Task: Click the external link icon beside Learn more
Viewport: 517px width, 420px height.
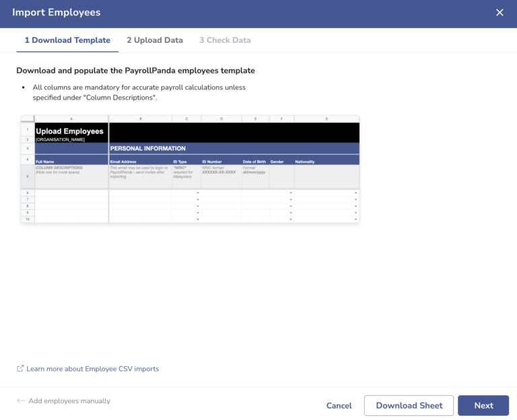Action: [x=20, y=368]
